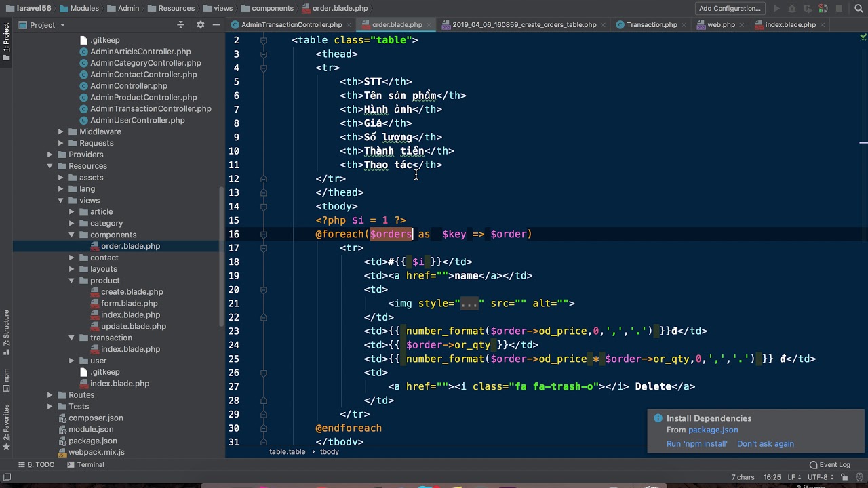The width and height of the screenshot is (868, 488).
Task: Collapse the views folder arrow
Action: tap(60, 201)
